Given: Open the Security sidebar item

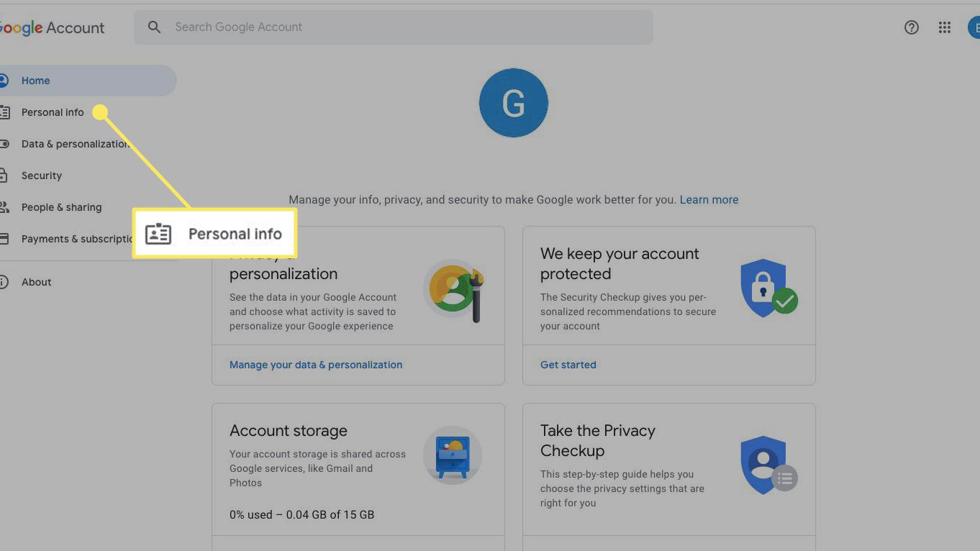Looking at the screenshot, I should pos(42,176).
